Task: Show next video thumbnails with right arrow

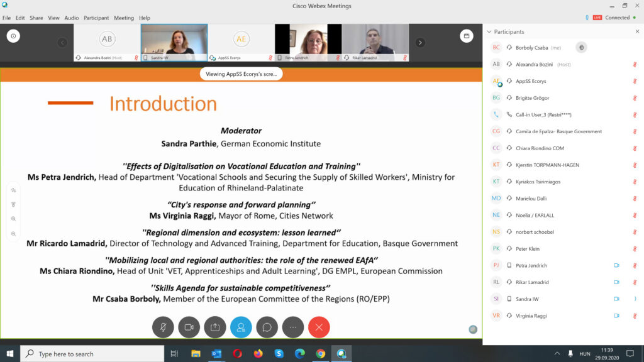Action: point(420,43)
